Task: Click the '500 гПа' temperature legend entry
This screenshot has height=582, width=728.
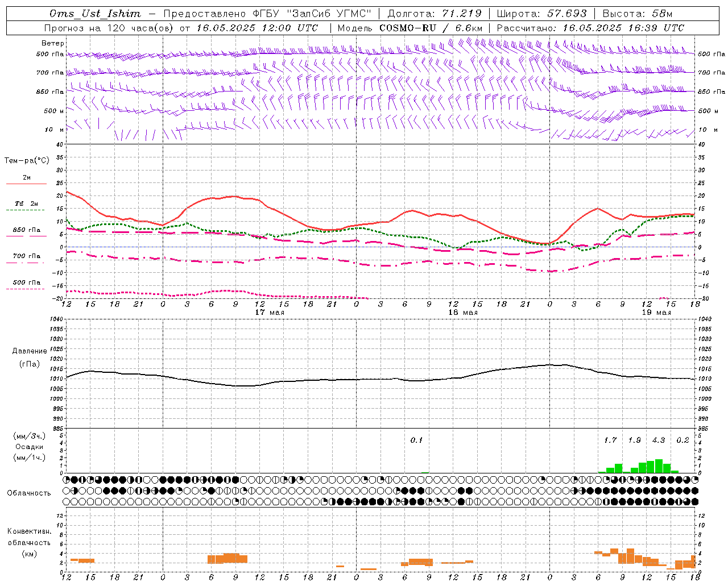Action: tap(27, 282)
